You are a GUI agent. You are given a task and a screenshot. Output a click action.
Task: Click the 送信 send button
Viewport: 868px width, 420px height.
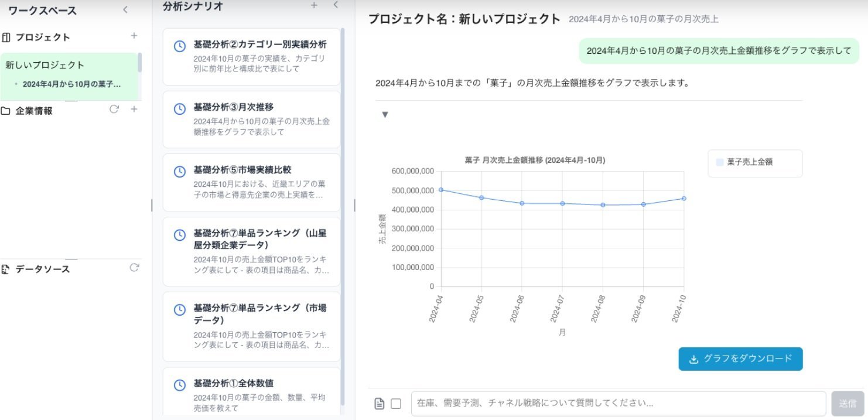tap(848, 404)
